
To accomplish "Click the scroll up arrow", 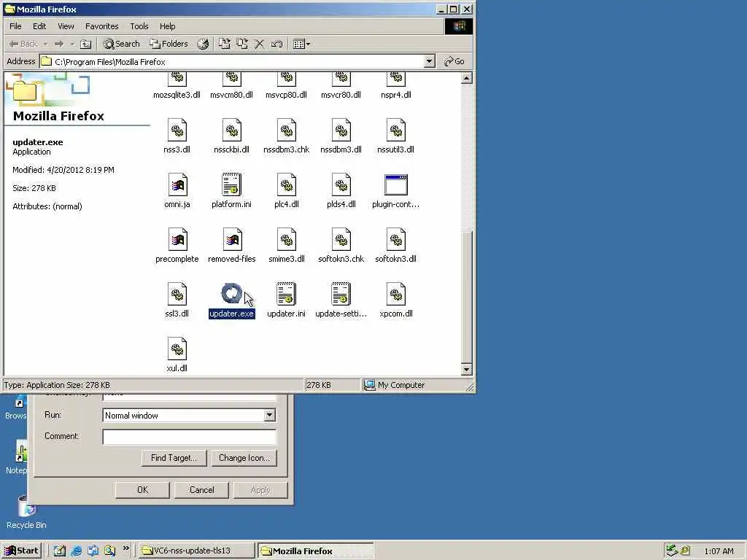I will click(x=466, y=78).
